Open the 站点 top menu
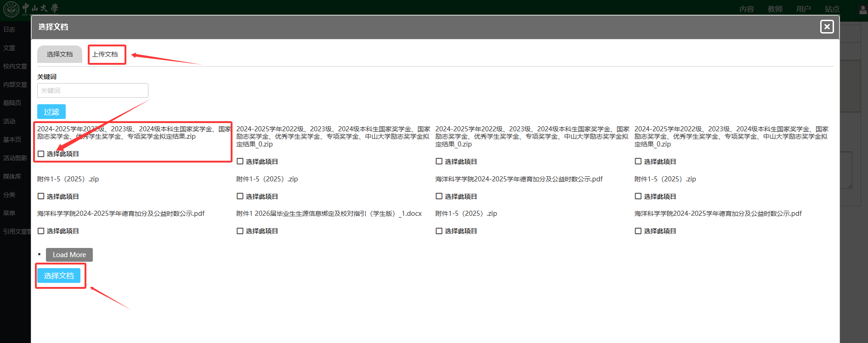The height and width of the screenshot is (343, 868). (832, 9)
